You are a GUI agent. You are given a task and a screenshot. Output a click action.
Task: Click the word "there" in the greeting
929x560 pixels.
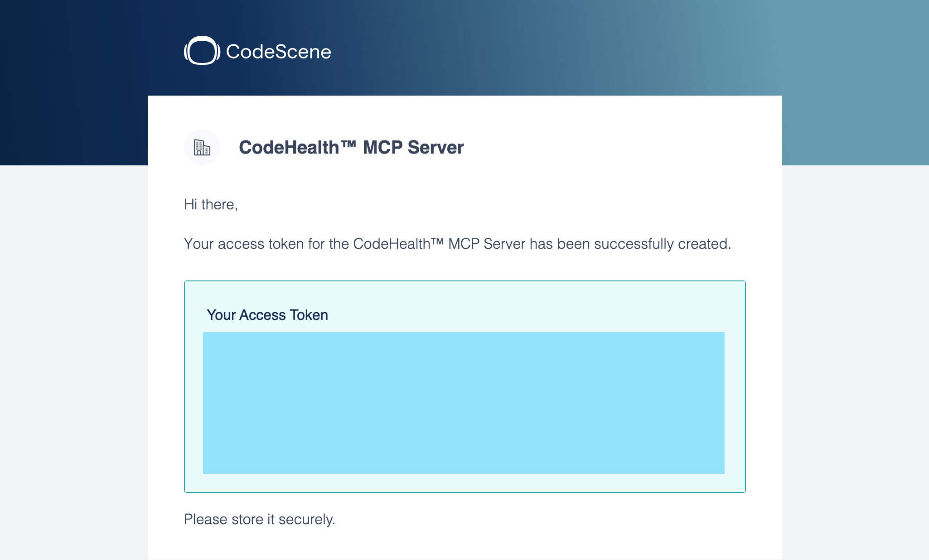pos(218,204)
